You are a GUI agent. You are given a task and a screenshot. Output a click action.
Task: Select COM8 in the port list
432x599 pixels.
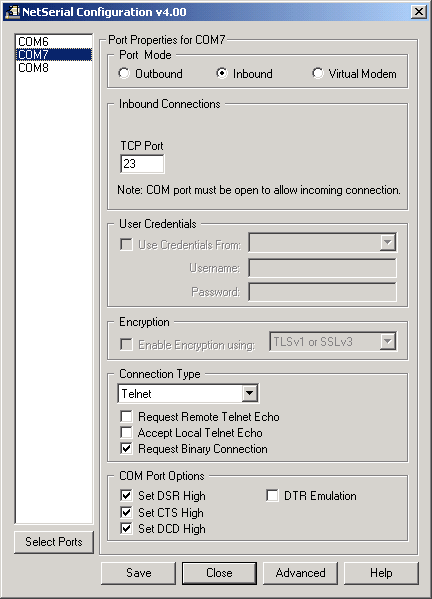(54, 68)
